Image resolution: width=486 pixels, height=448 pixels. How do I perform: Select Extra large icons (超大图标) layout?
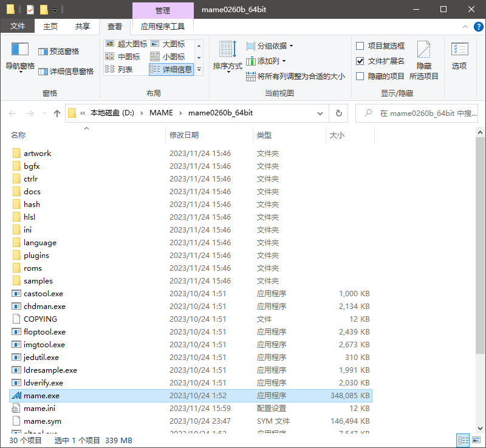(126, 44)
